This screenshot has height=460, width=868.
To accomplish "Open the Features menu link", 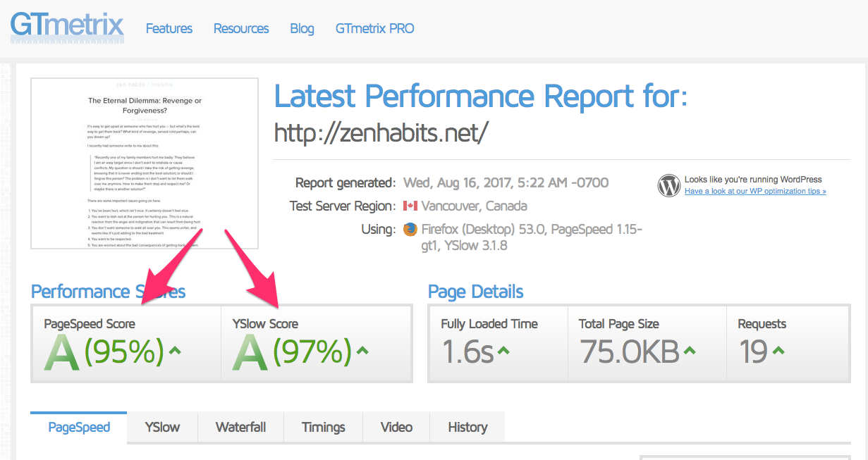I will click(169, 29).
